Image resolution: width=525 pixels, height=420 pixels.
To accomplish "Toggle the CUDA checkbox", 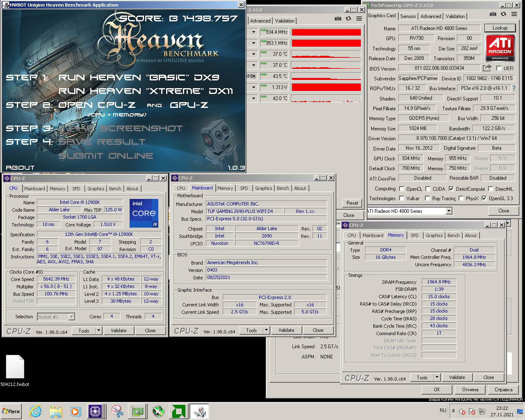I will click(x=428, y=189).
